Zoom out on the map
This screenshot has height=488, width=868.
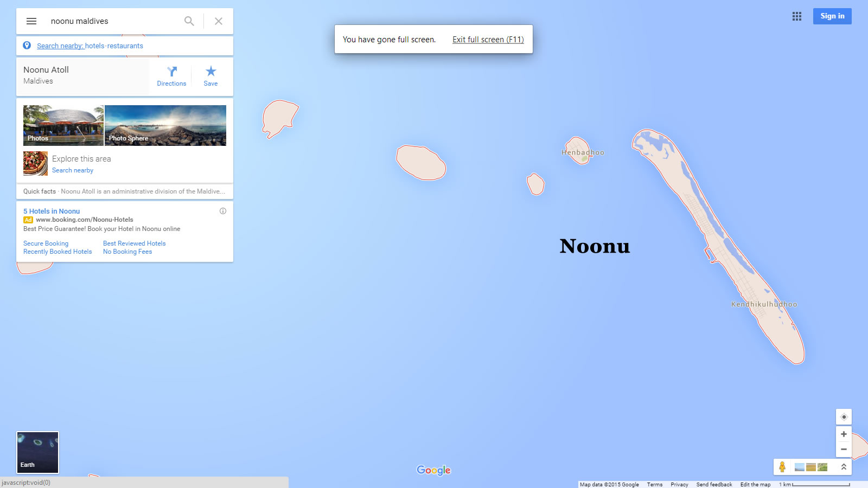click(x=844, y=449)
